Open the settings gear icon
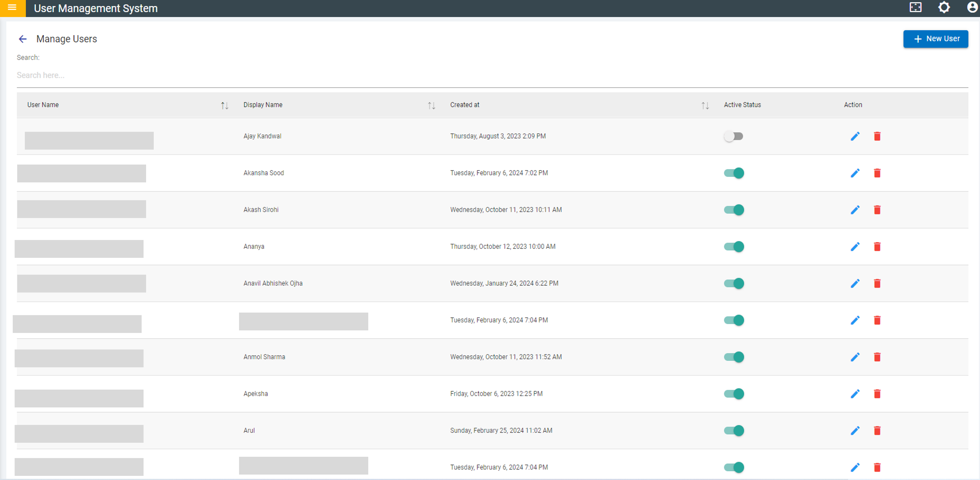980x480 pixels. click(944, 8)
